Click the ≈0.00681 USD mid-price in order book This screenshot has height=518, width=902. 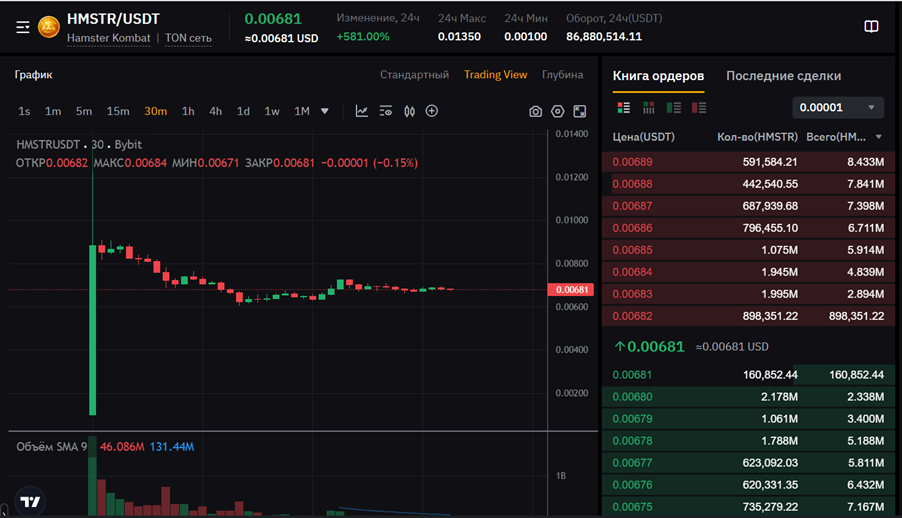click(732, 346)
